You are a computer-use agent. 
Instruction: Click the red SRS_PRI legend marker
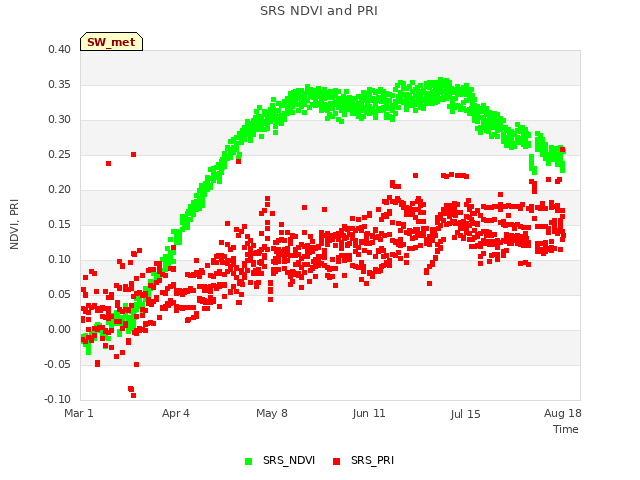pos(336,461)
